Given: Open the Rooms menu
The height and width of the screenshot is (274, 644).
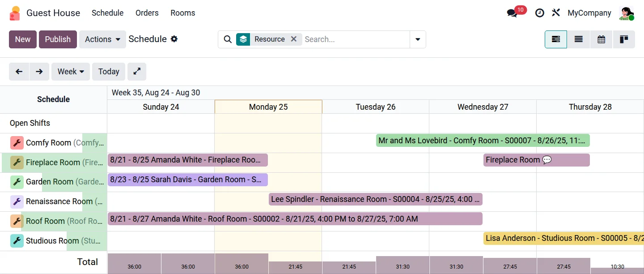Looking at the screenshot, I should [182, 13].
